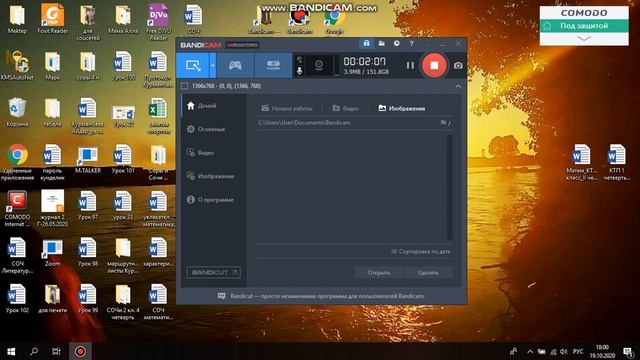Toggle the microphone icon in Bandicam
640x360 pixels.
[x=299, y=71]
